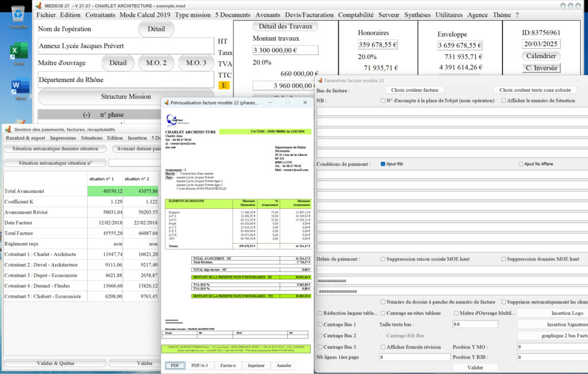Click Valider & Quitter in Gestion window
The image size is (588, 374).
(56, 363)
